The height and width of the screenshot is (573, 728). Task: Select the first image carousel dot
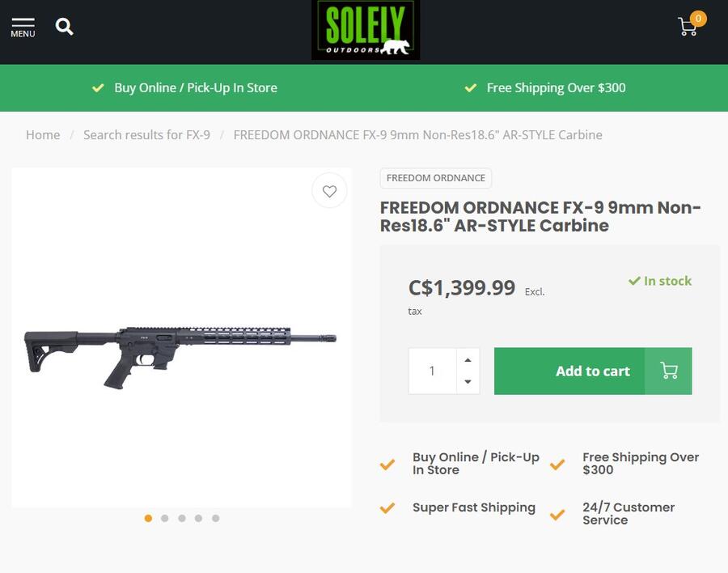coord(148,518)
